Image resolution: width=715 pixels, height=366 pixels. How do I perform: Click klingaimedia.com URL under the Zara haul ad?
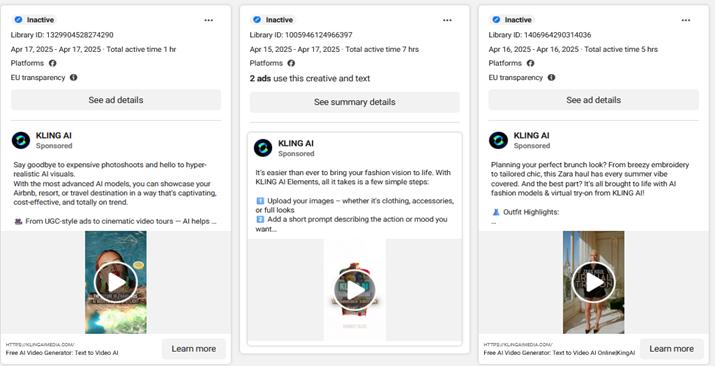[x=518, y=345]
